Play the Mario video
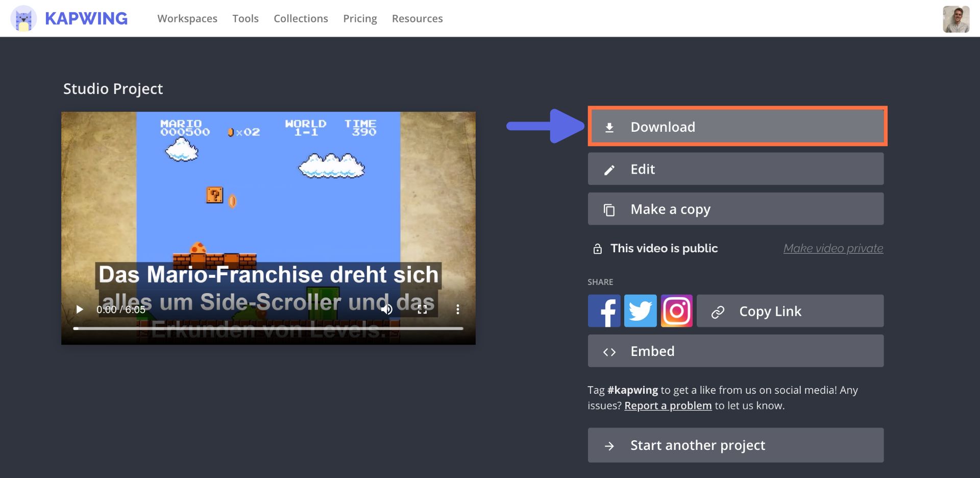This screenshot has width=980, height=478. [80, 309]
